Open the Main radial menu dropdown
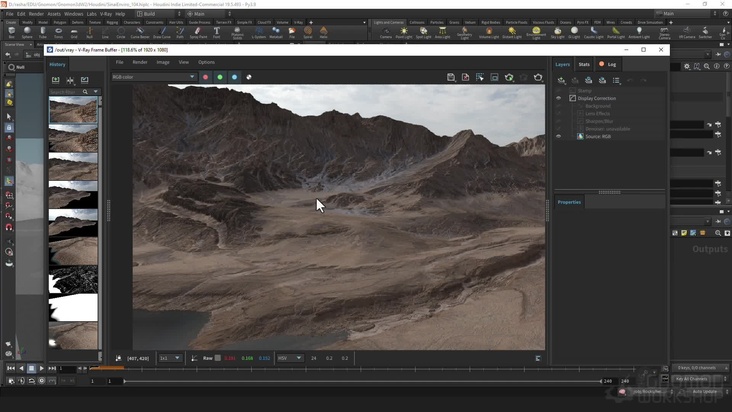The image size is (732, 412). (208, 14)
